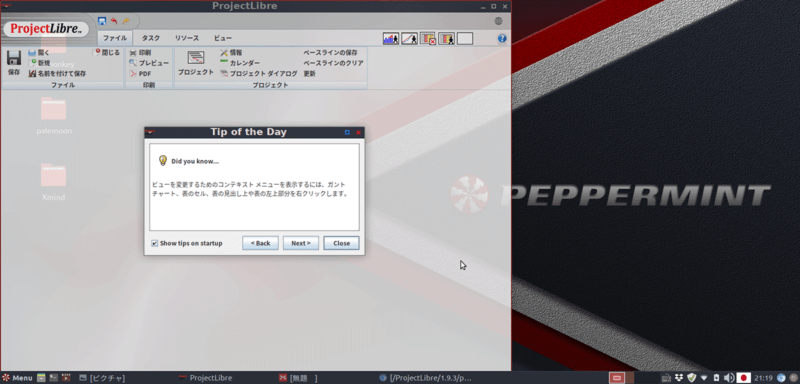The image size is (800, 384).
Task: Toggle Show tips on startup checkbox
Action: 155,243
